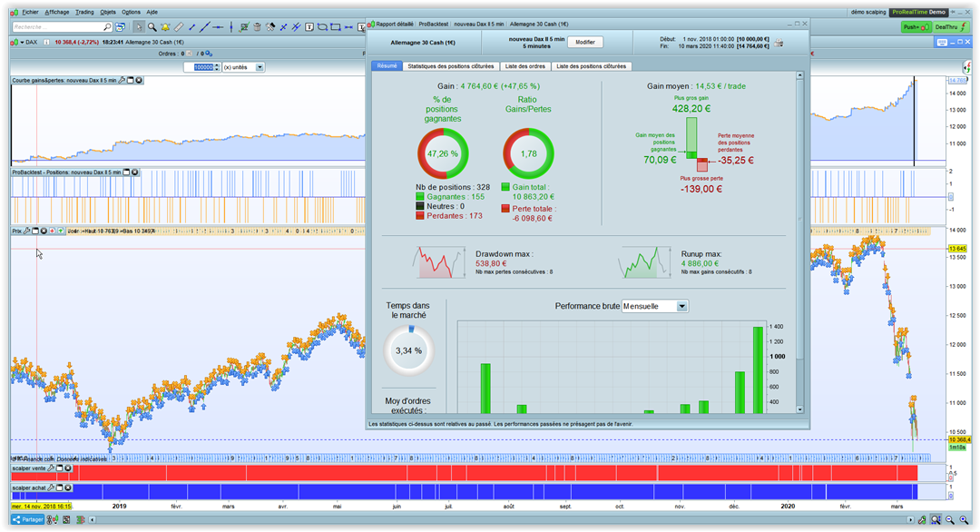This screenshot has height=532, width=980.
Task: Select the rectangle drawing tool
Action: 336,27
